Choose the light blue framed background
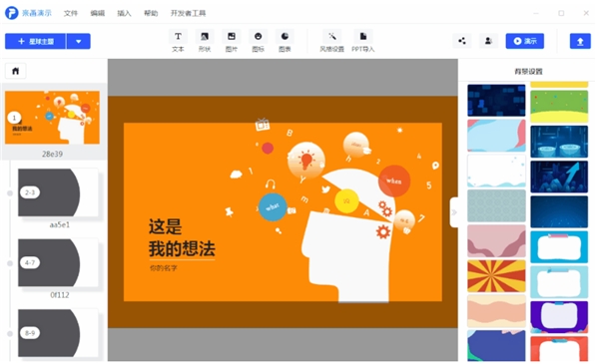 (559, 282)
